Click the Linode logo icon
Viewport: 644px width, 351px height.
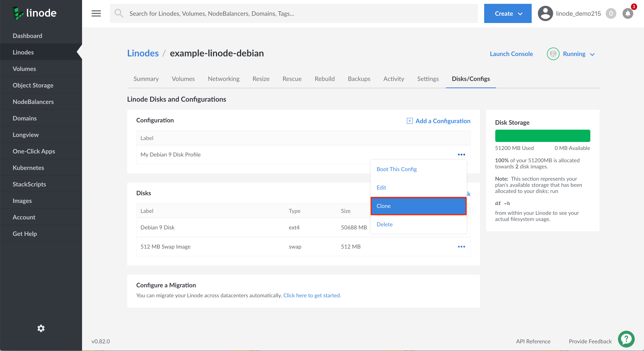click(18, 13)
